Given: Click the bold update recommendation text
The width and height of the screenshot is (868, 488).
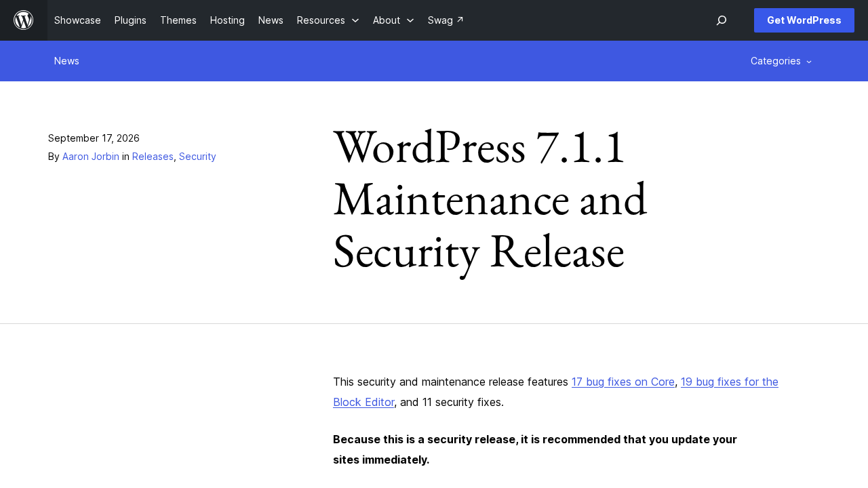Looking at the screenshot, I should [x=535, y=449].
